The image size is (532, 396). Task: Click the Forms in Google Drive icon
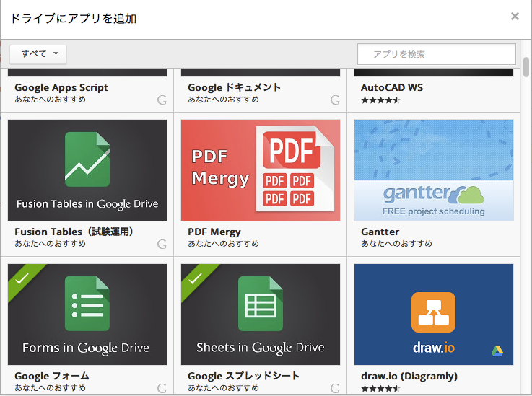87,304
